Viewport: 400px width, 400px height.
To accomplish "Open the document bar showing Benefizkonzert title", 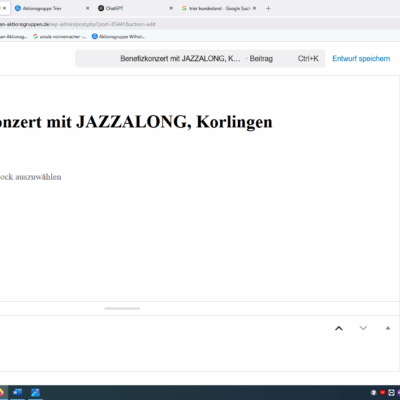I will coord(200,59).
